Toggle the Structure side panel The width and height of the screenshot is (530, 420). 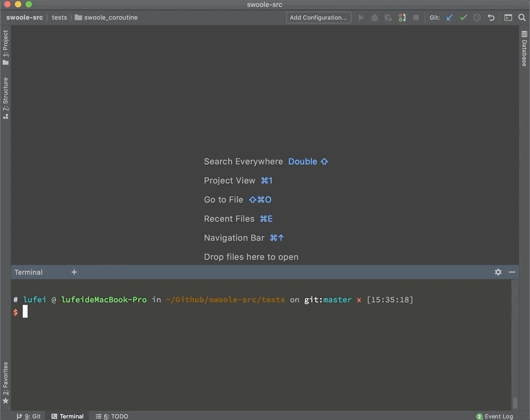[x=5, y=98]
